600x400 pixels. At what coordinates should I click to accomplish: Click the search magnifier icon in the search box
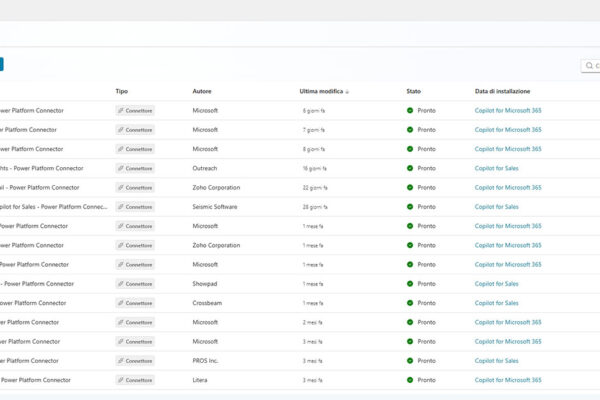589,67
